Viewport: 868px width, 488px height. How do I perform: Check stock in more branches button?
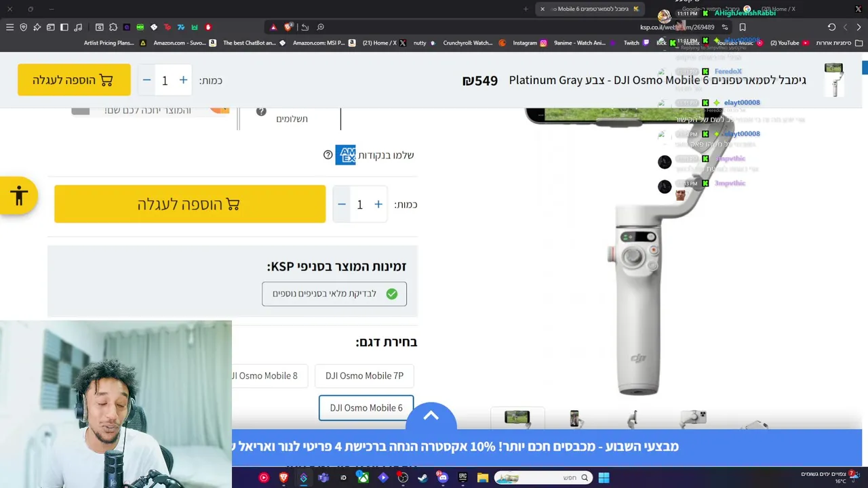(x=334, y=293)
